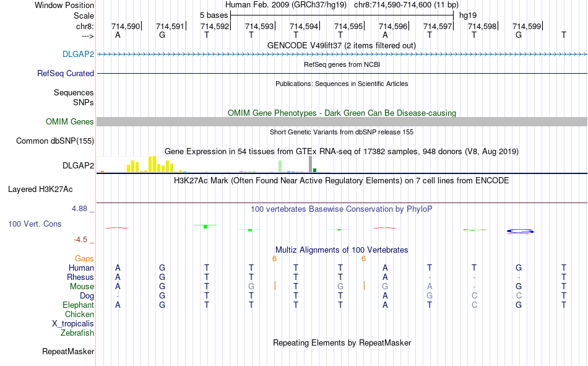Click the Window Position label

[64, 5]
